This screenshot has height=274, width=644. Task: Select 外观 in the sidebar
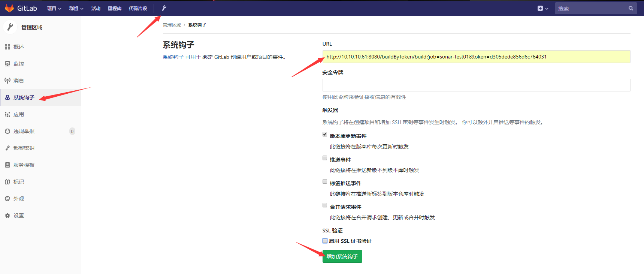(x=40, y=199)
